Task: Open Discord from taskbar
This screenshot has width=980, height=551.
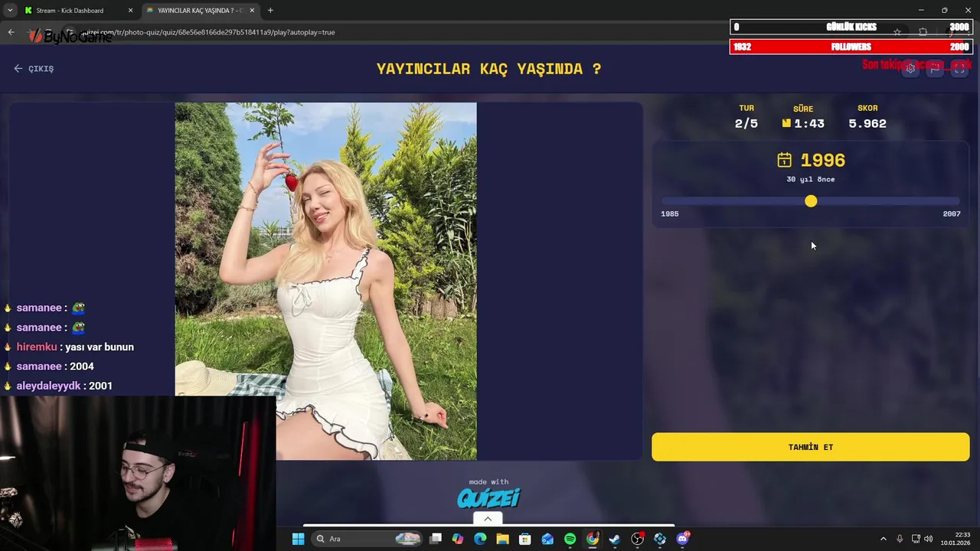Action: (682, 539)
